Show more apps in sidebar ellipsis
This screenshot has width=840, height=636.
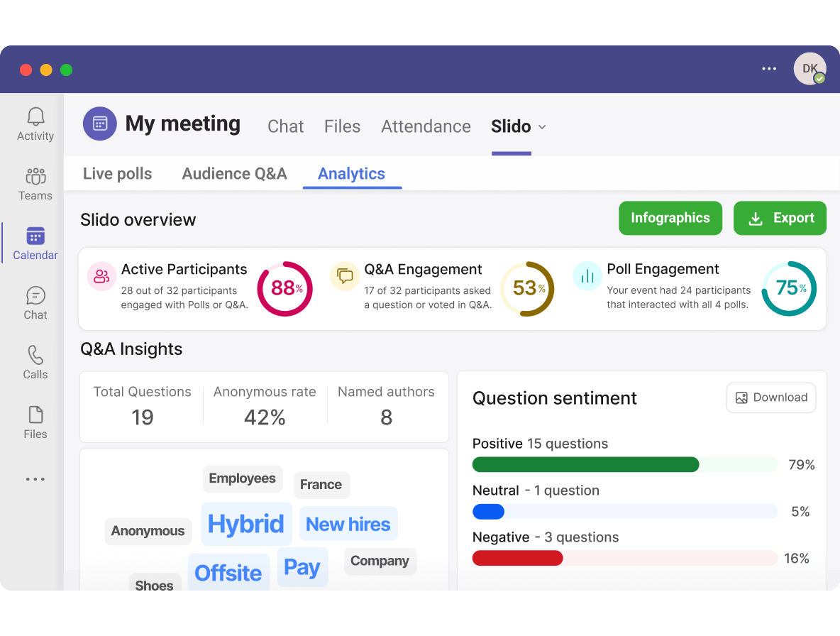[x=35, y=479]
